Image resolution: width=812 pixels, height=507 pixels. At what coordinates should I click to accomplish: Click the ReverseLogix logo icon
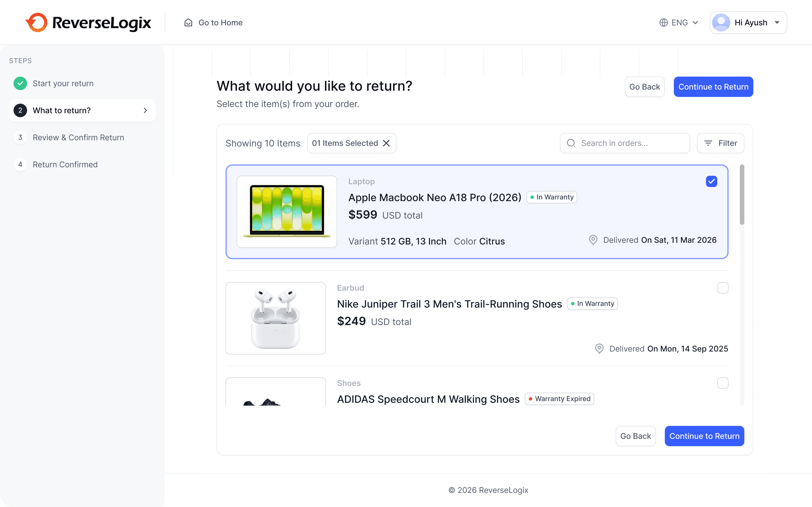point(37,23)
